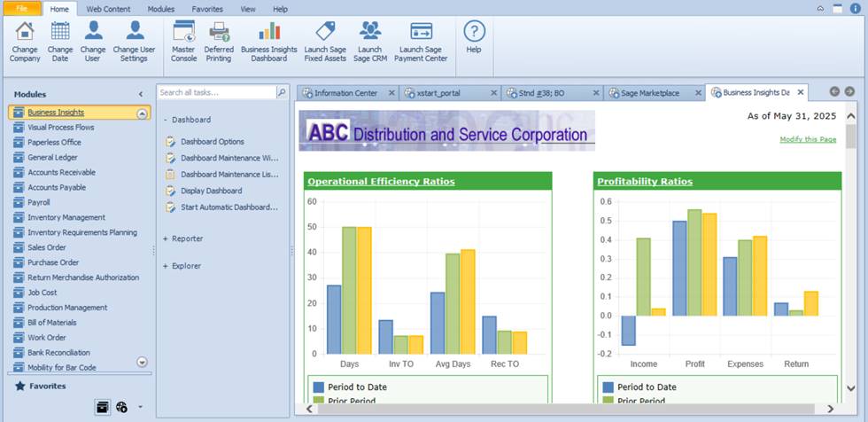The image size is (868, 422).
Task: Select the Job Cost module
Action: (x=43, y=293)
